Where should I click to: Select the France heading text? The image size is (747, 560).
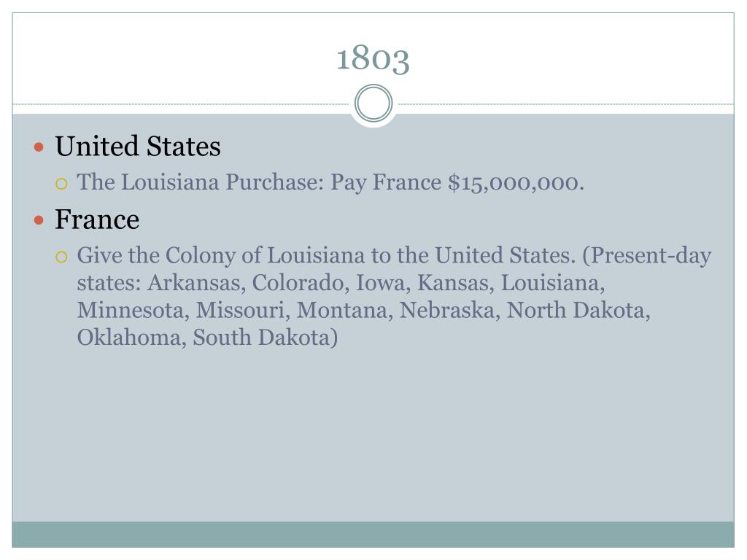tap(97, 219)
